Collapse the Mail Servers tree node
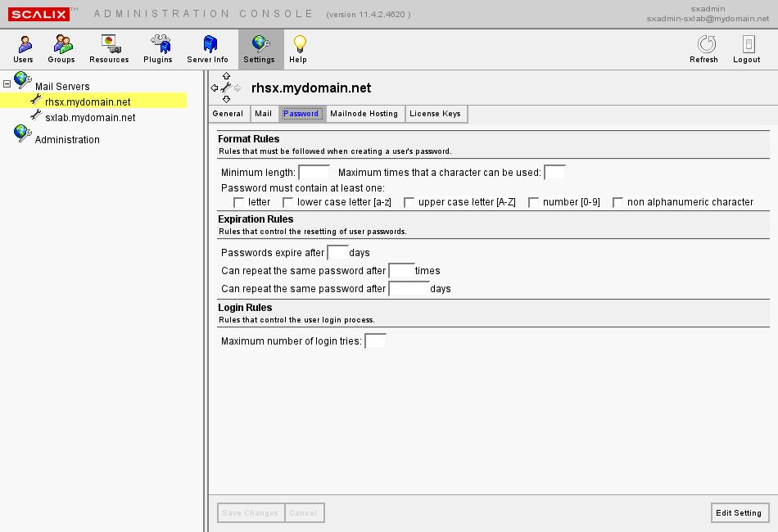This screenshot has height=532, width=778. (7, 83)
